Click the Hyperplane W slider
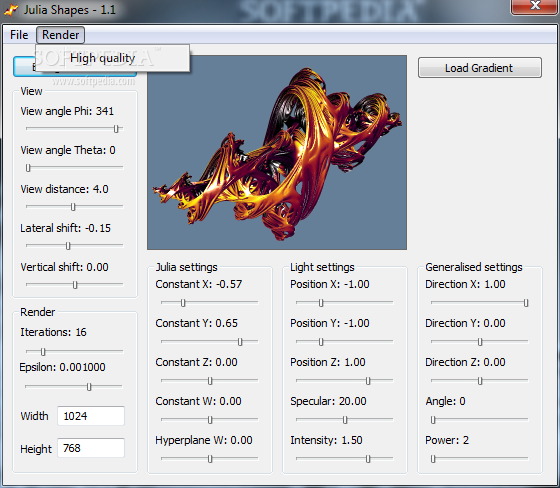Image resolution: width=560 pixels, height=488 pixels. pos(209,458)
